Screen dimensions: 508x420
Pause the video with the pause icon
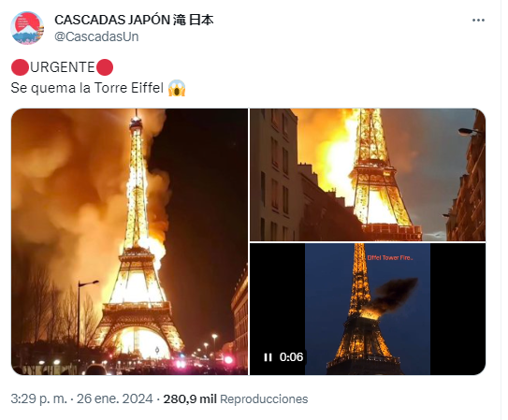point(268,357)
